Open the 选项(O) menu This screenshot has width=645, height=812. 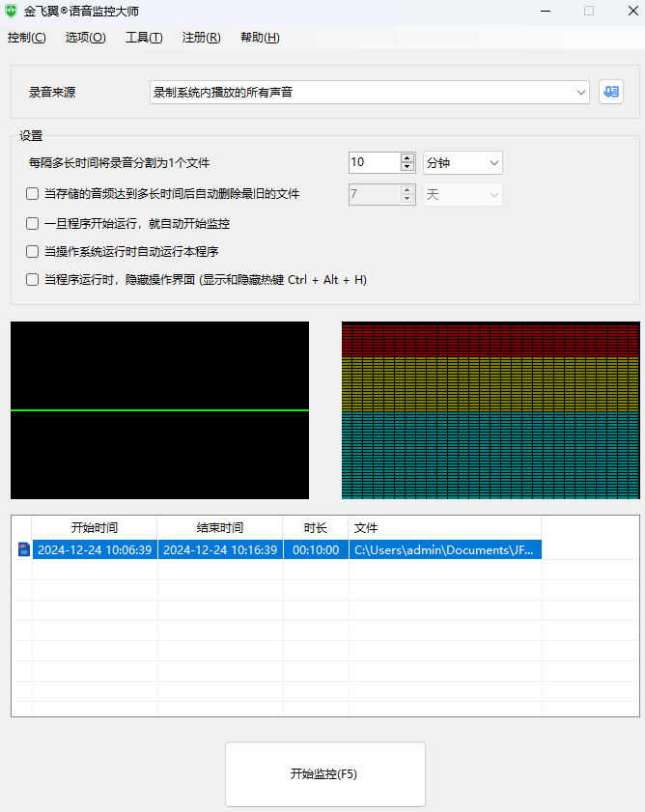coord(85,38)
